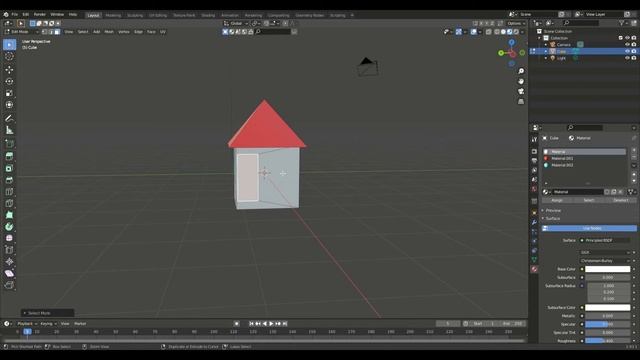Enable face select mode
Viewport: 640px width, 360px height.
point(57,31)
